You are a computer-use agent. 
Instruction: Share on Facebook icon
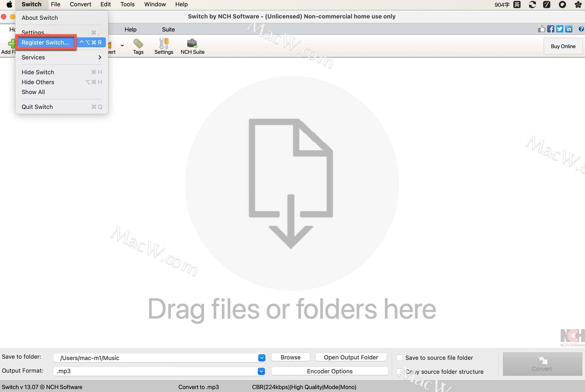click(x=551, y=29)
